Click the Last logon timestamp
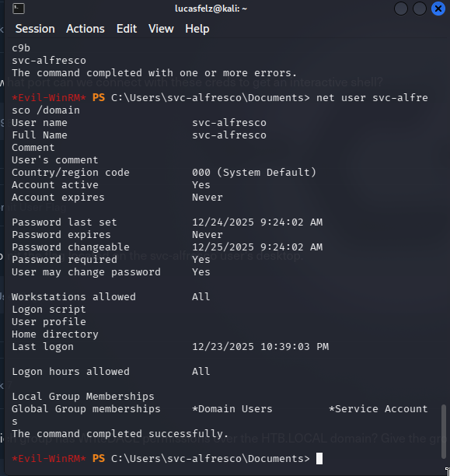Image resolution: width=450 pixels, height=476 pixels. coord(260,347)
